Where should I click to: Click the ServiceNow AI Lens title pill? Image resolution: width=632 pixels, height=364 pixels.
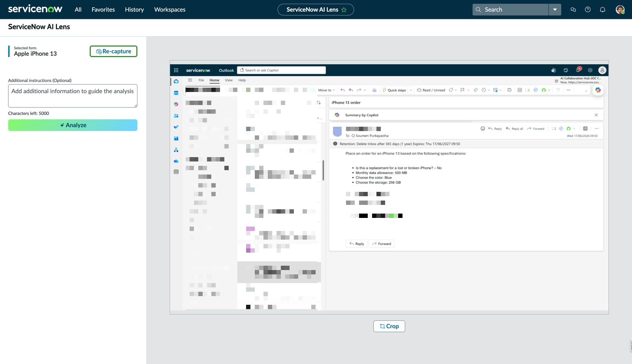316,9
